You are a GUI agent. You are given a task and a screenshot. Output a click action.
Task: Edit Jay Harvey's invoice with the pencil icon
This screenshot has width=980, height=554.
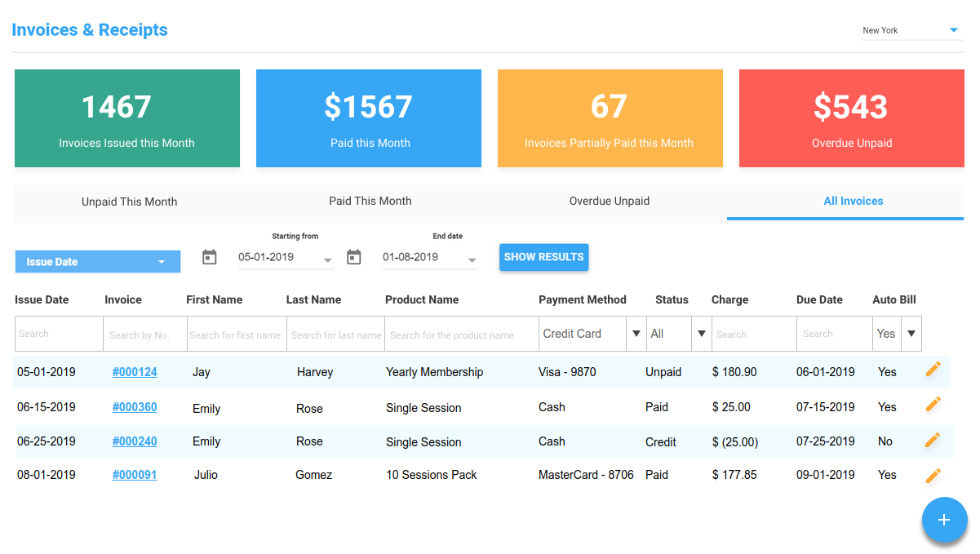pyautogui.click(x=932, y=371)
